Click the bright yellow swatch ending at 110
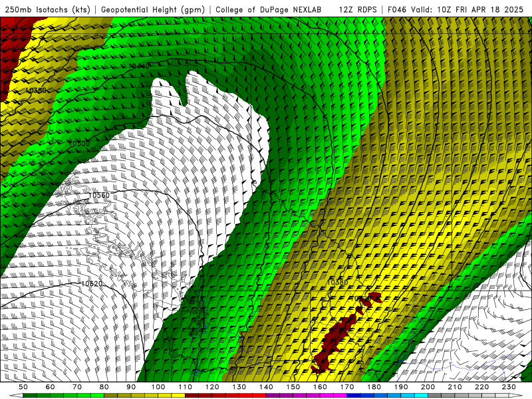This screenshot has width=532, height=399. [178, 396]
